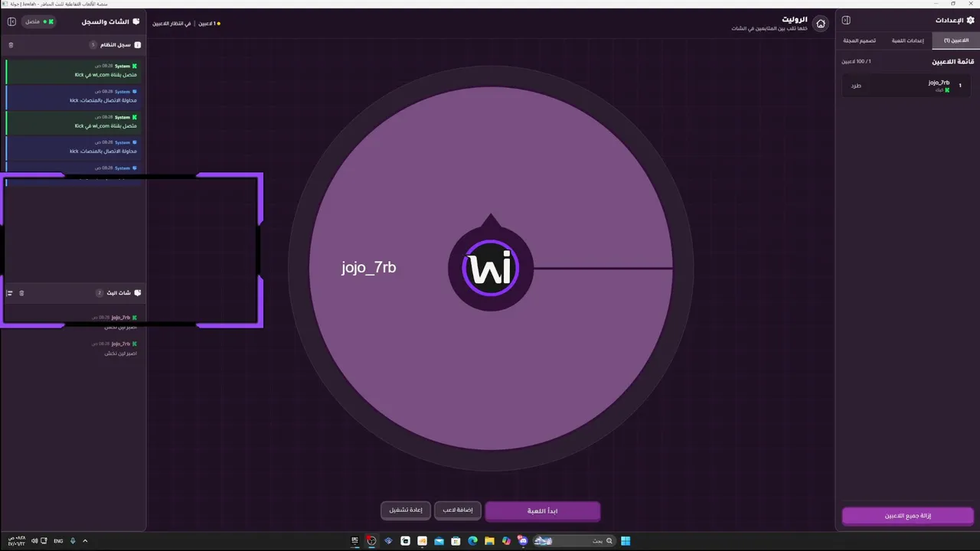Click the في انتظار اللاعبين status text
The height and width of the screenshot is (551, 980).
click(x=171, y=24)
